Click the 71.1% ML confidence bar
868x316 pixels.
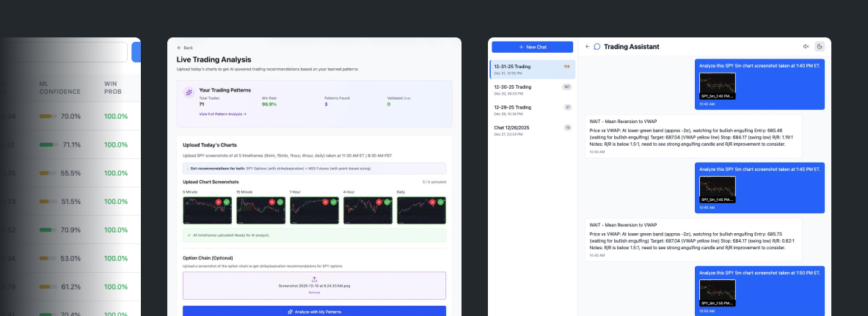coord(48,144)
